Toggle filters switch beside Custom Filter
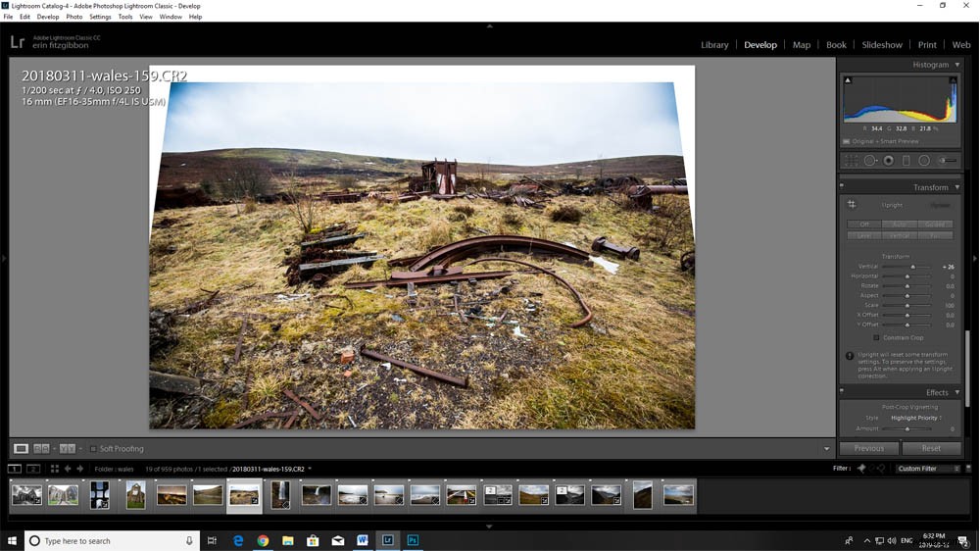The image size is (980, 551). 969,469
